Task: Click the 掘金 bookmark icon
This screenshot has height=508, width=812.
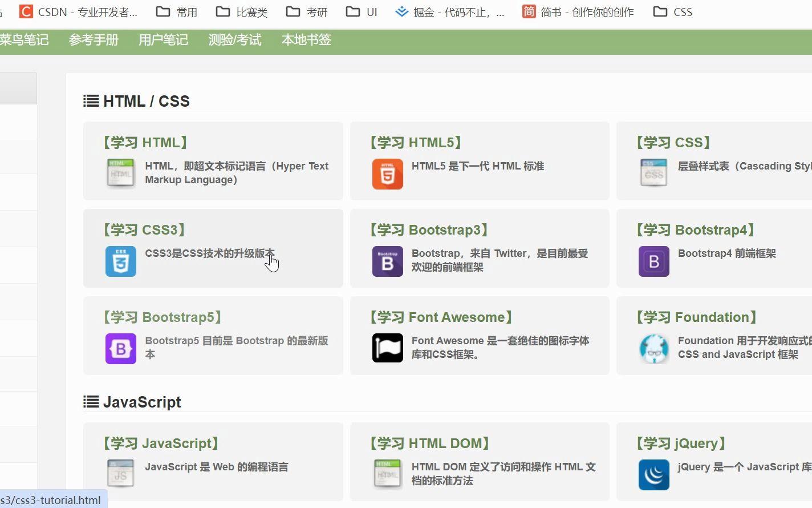Action: point(401,11)
